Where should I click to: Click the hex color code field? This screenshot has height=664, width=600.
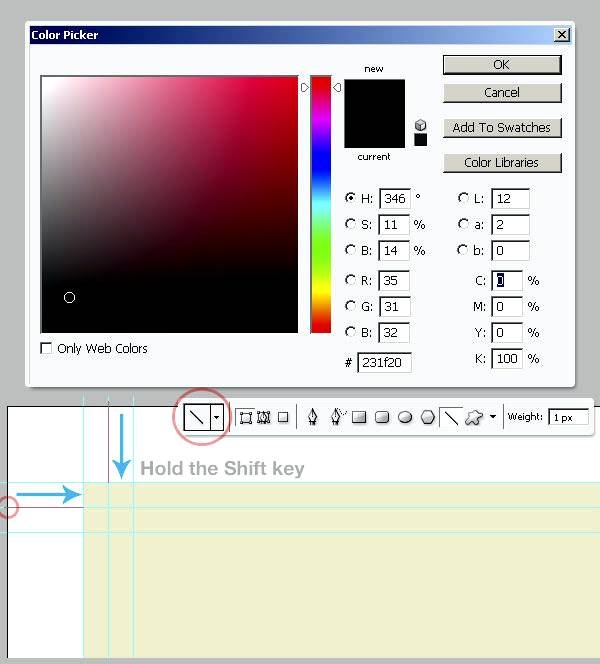pos(384,362)
